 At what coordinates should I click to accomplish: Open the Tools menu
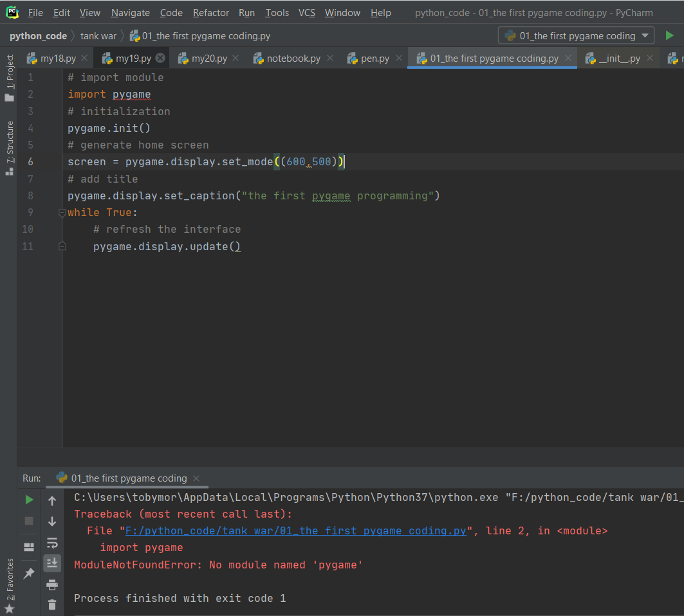click(277, 13)
